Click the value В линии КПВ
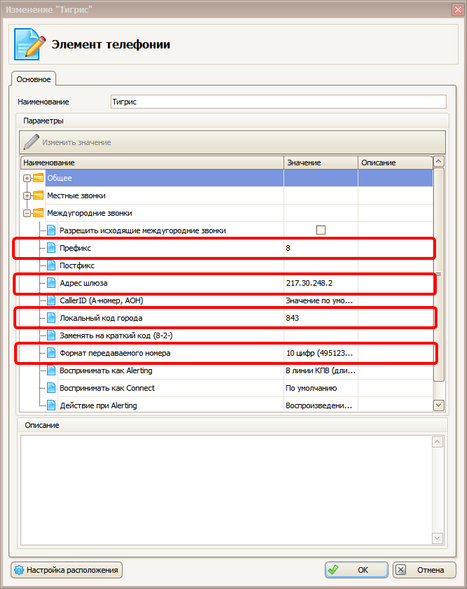Viewport: 467px width, 589px height. click(320, 371)
